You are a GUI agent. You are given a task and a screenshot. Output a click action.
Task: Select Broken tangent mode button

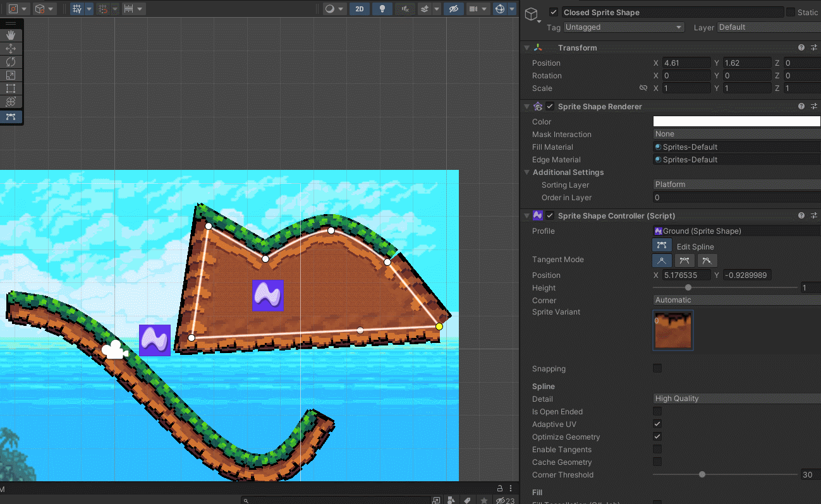pyautogui.click(x=707, y=260)
